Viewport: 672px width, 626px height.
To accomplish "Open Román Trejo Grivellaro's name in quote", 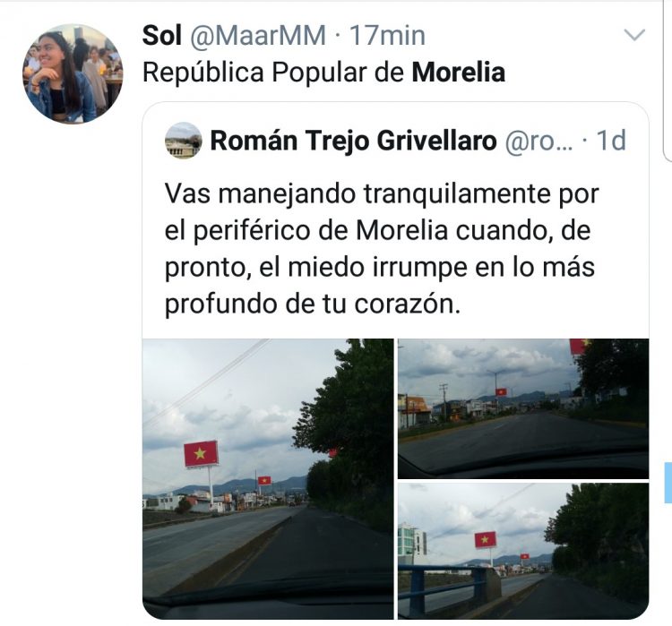I will point(353,141).
